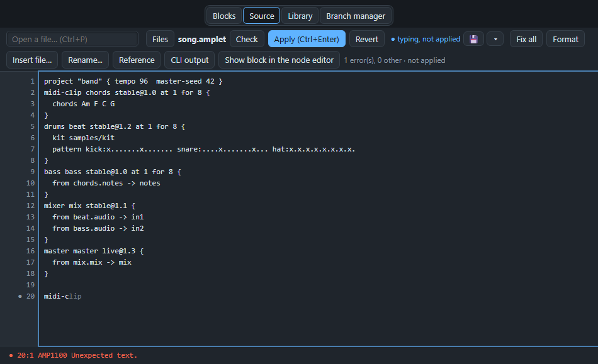Click the bass bass stable@1.0 line
Screen dimensions: 598x364
(x=113, y=172)
